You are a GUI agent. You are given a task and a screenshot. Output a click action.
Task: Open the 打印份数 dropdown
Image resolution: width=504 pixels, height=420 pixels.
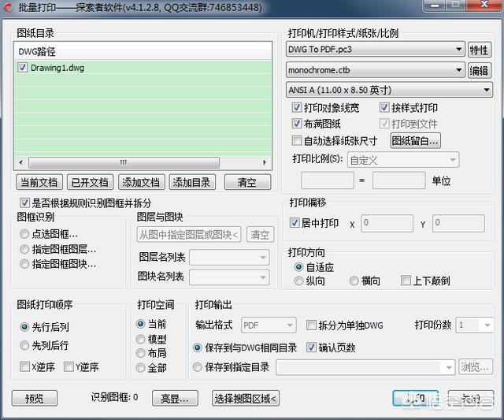(x=474, y=325)
